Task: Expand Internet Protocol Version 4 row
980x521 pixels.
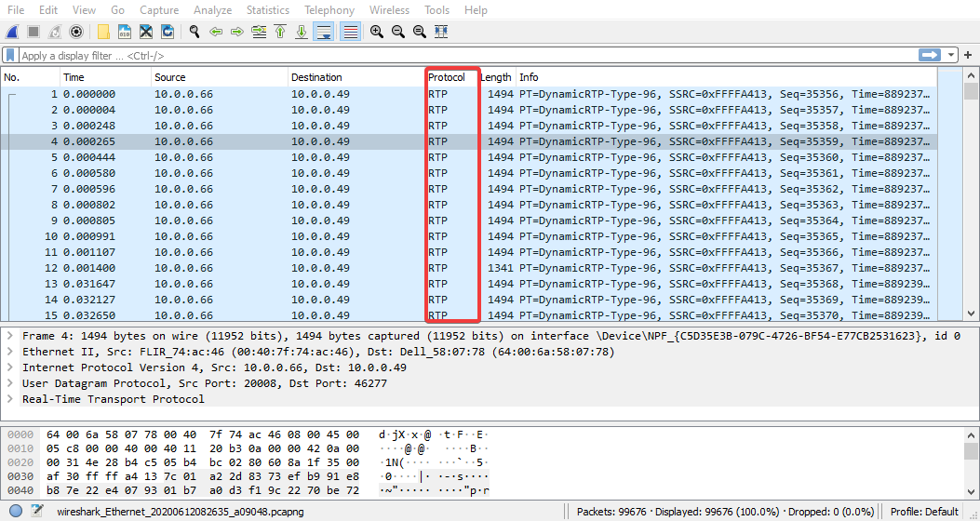Action: click(x=10, y=367)
